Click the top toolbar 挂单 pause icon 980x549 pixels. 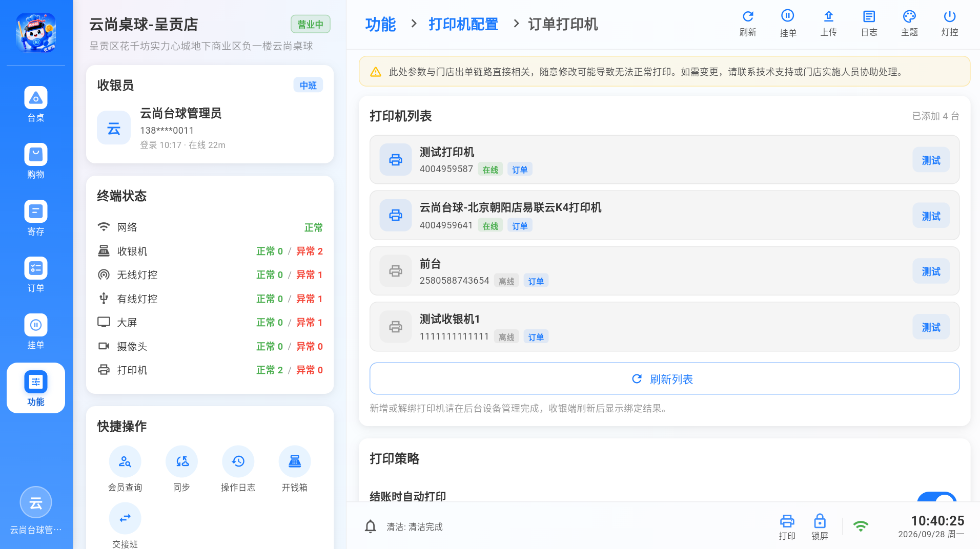point(788,24)
